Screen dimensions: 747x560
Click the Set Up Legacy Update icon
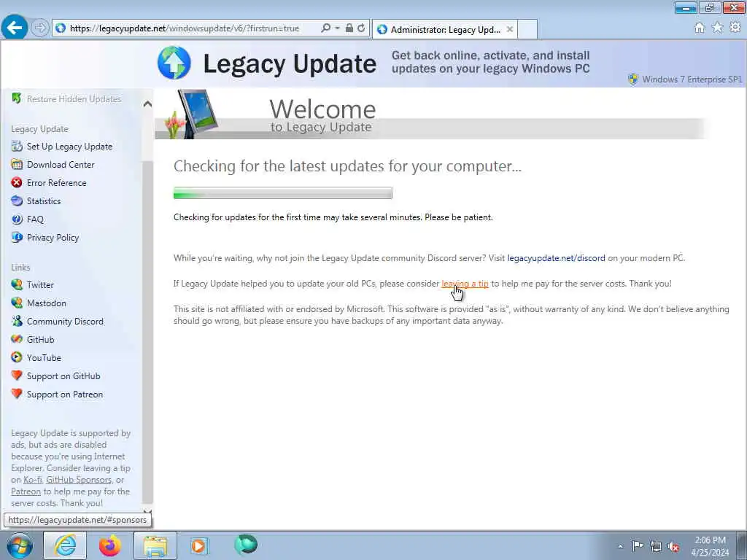(17, 146)
